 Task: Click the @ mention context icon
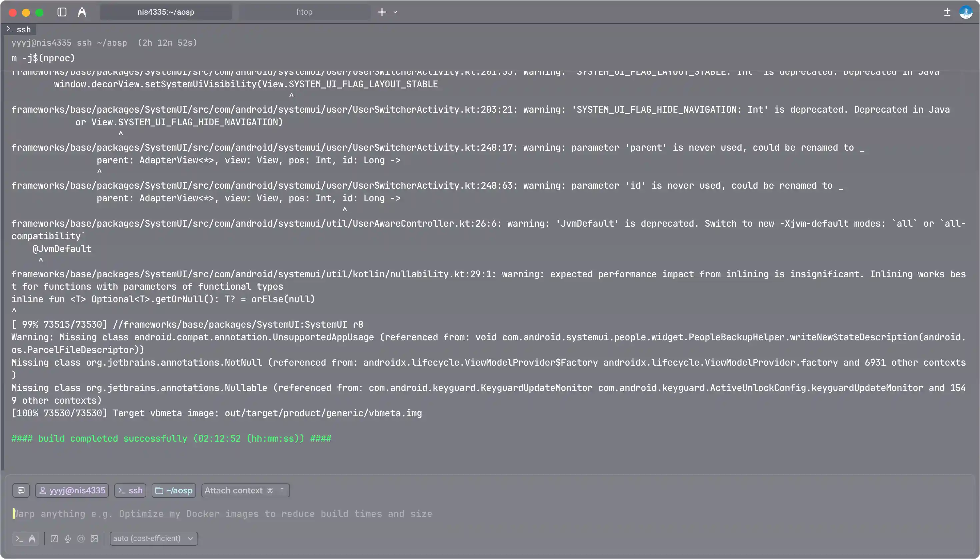(81, 538)
